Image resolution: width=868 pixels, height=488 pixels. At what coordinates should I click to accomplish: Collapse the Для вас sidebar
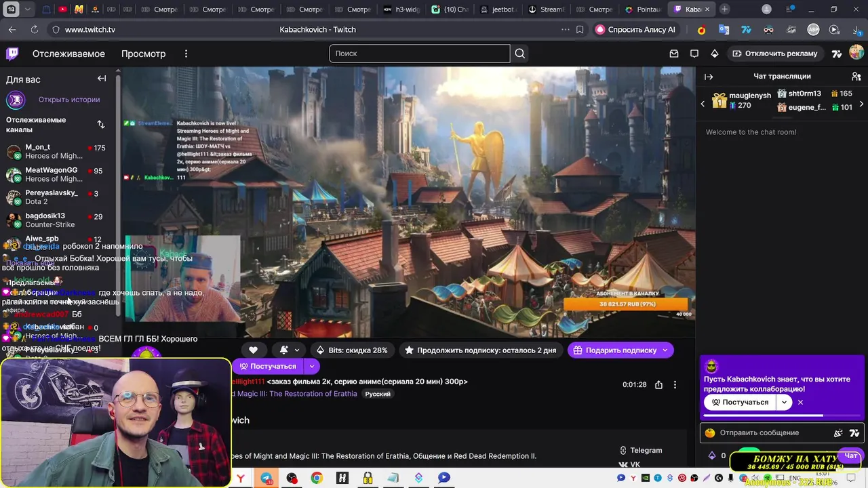(x=102, y=79)
